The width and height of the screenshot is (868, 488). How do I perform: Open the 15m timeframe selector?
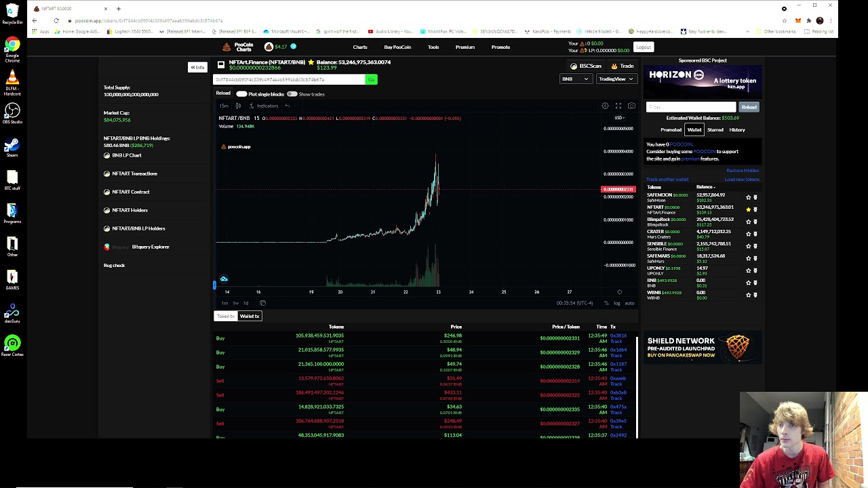224,106
